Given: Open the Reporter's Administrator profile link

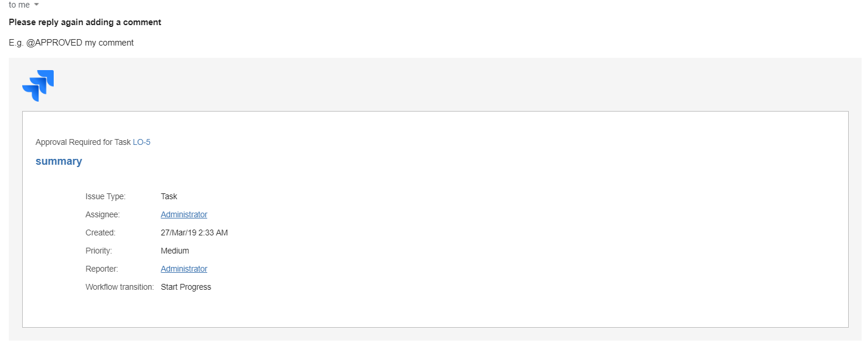Looking at the screenshot, I should coord(184,269).
